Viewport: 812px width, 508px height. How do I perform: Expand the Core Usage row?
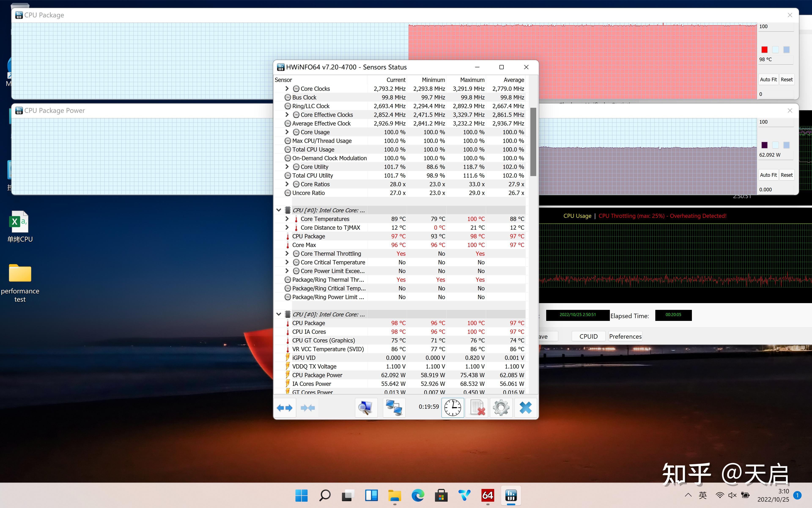[x=287, y=132]
